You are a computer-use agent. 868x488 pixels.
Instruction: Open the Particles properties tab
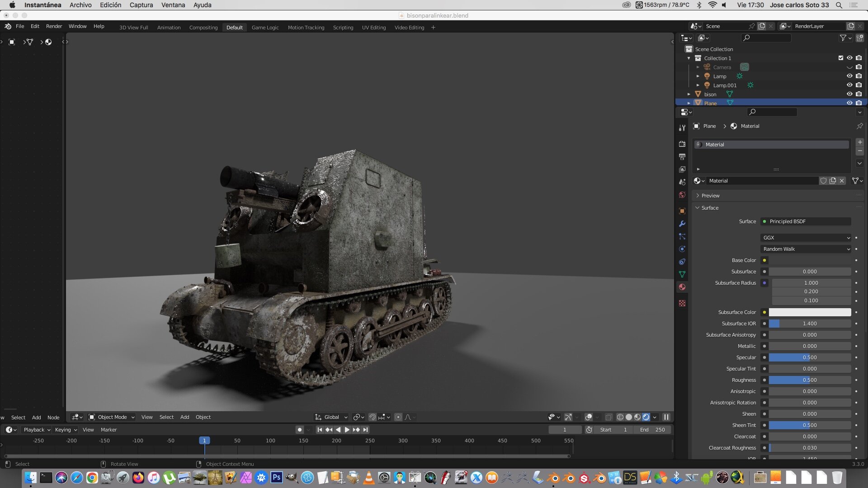(682, 236)
